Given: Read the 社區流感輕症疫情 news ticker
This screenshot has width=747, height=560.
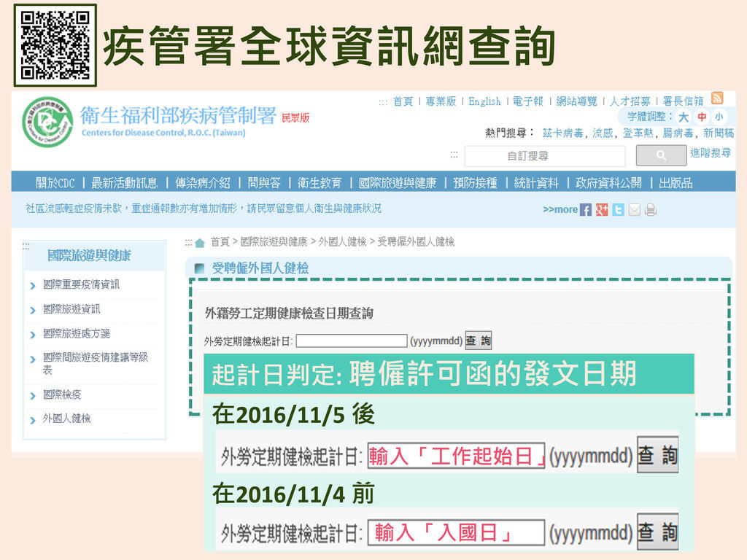Looking at the screenshot, I should tap(204, 209).
